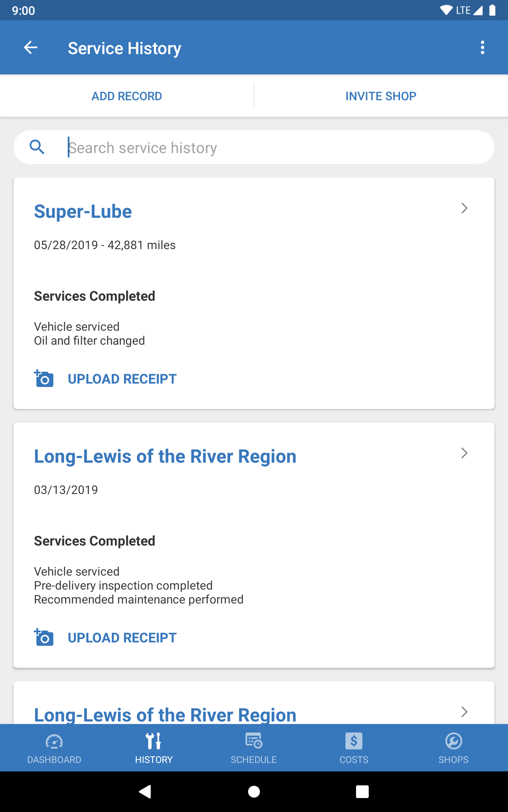Tap the search magnifier icon
This screenshot has width=508, height=812.
point(37,147)
